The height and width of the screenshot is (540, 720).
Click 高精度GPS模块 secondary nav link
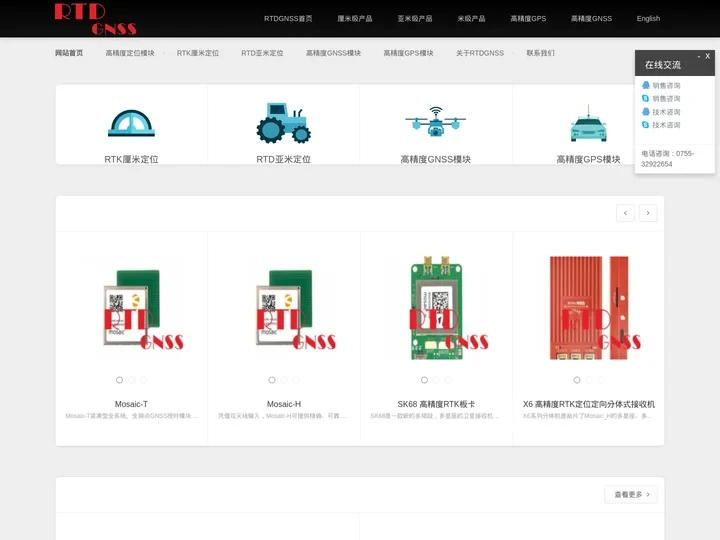tap(408, 53)
